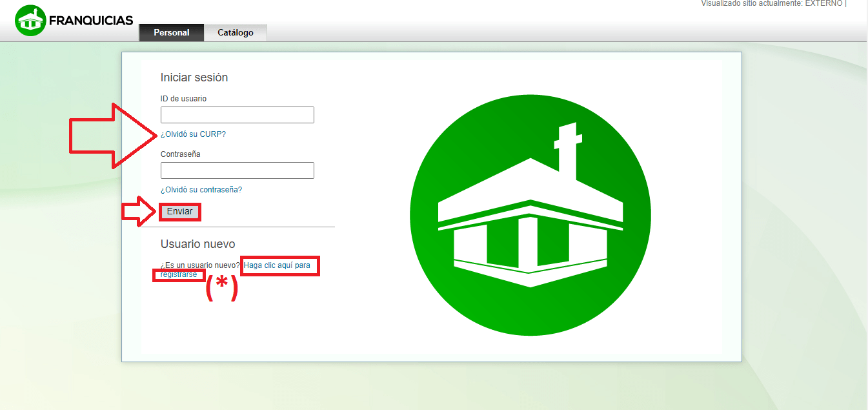Focus the ID de usuario input field
Screen dimensions: 868x410
coord(237,115)
